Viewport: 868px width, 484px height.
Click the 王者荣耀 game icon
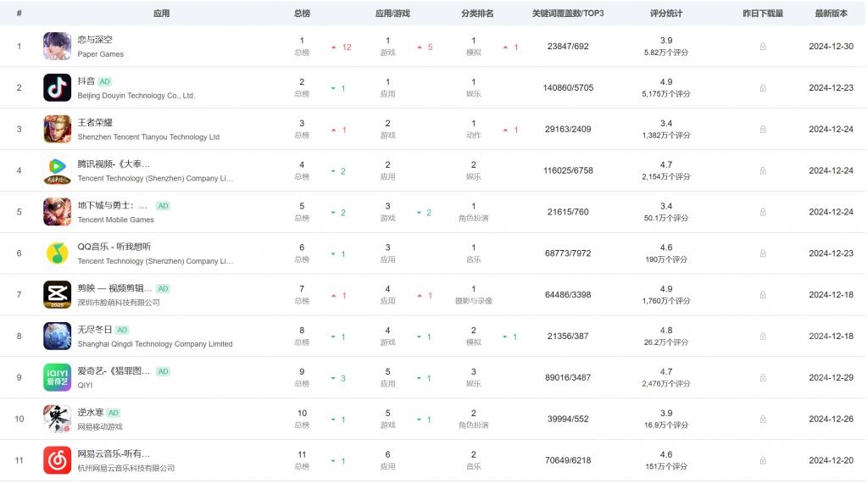coord(57,130)
